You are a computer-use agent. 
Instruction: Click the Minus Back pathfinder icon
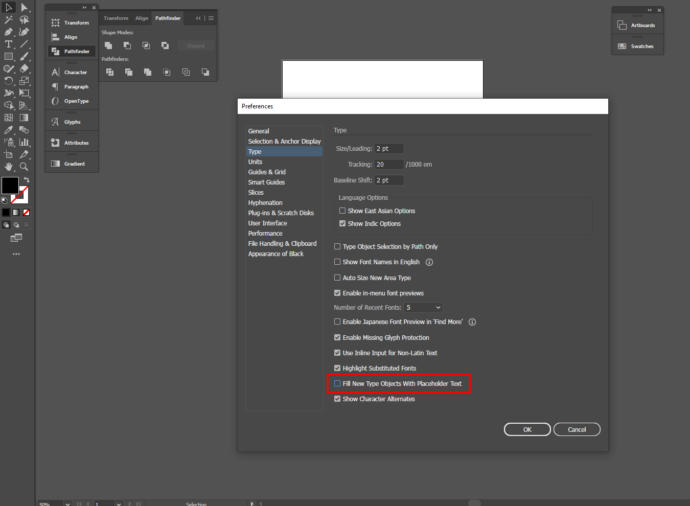pos(205,72)
